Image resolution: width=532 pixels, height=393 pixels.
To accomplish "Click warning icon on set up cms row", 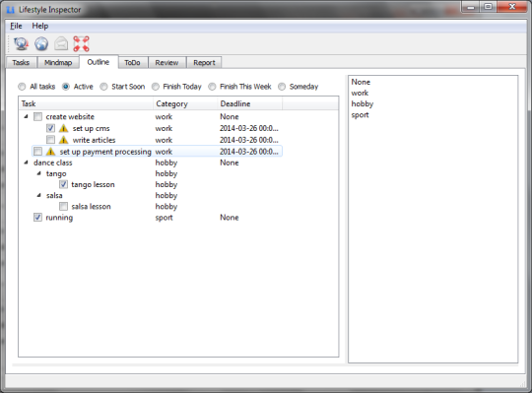I will click(x=63, y=128).
